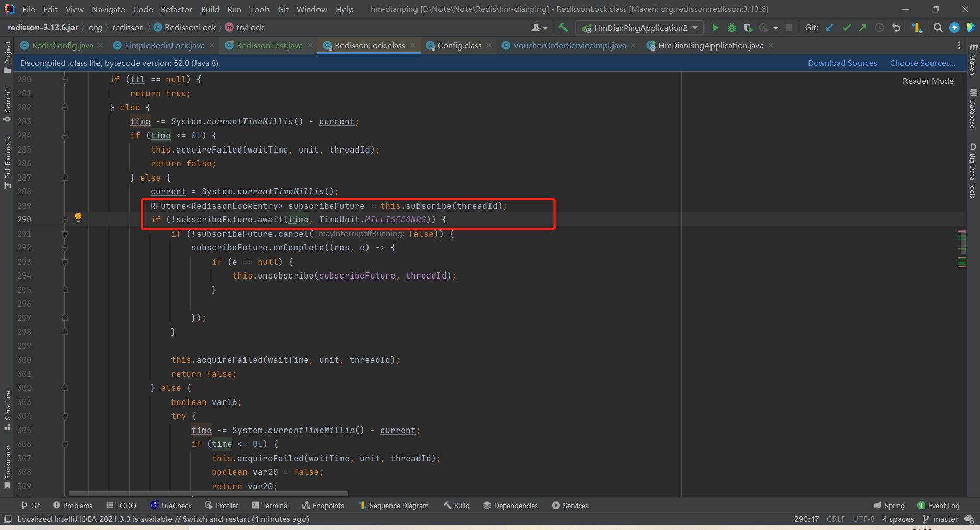Click the Download Sources link

pos(842,63)
